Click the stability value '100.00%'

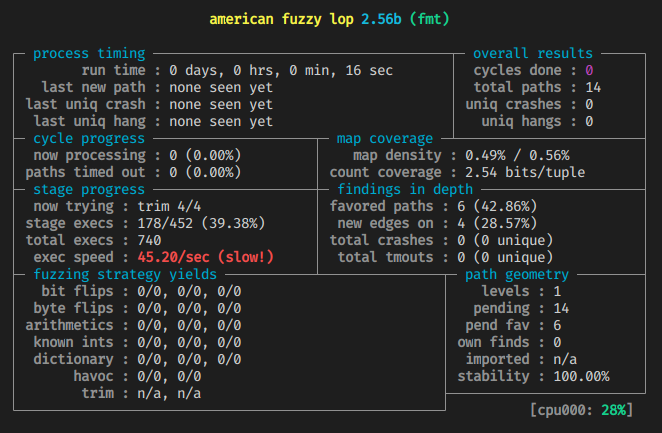(x=581, y=376)
